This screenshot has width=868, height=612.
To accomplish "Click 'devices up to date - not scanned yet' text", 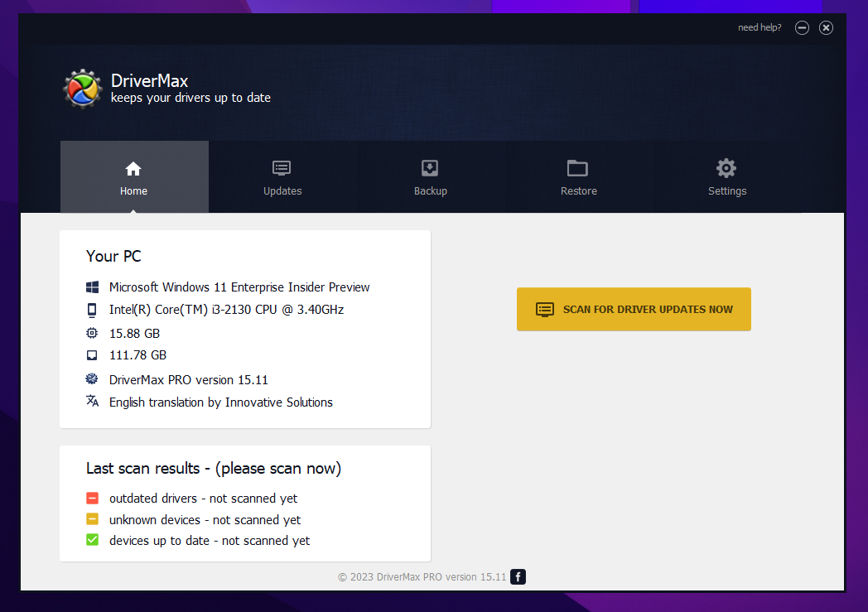I will pyautogui.click(x=210, y=541).
